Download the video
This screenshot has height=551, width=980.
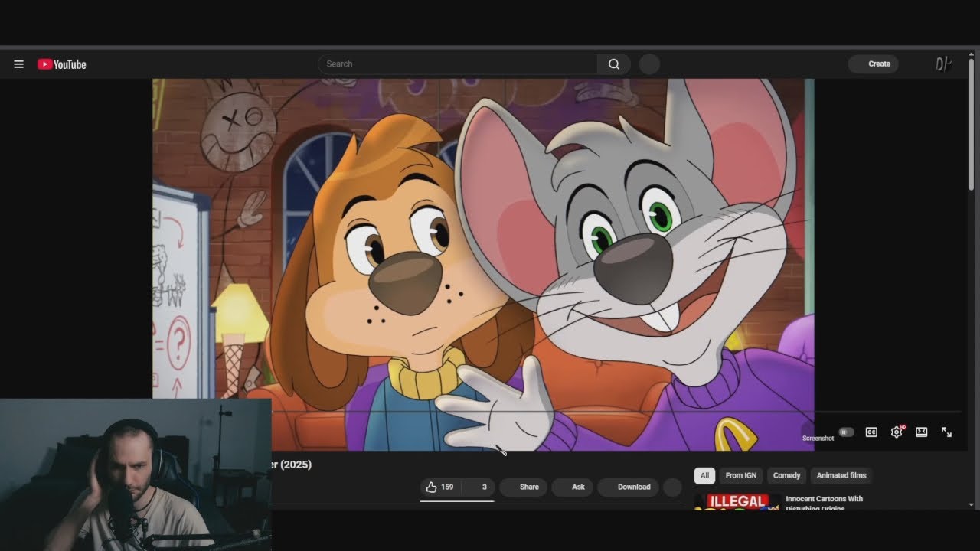(628, 487)
